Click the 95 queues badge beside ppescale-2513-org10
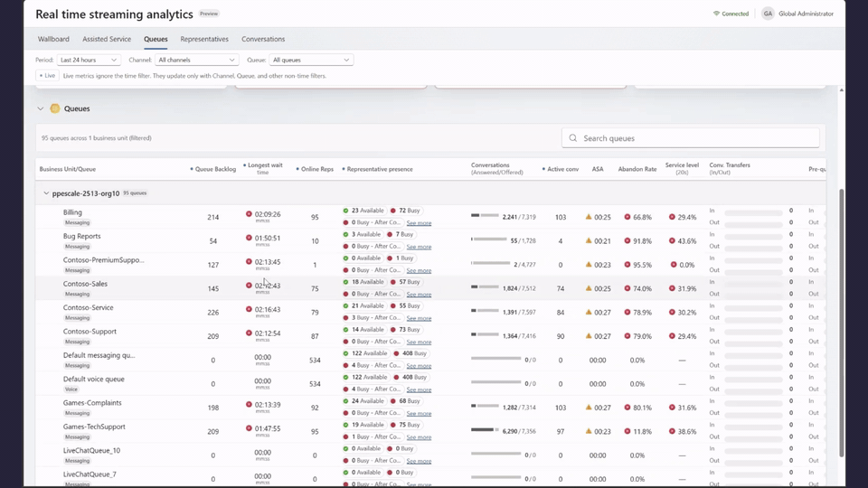The height and width of the screenshot is (488, 868). pos(135,193)
